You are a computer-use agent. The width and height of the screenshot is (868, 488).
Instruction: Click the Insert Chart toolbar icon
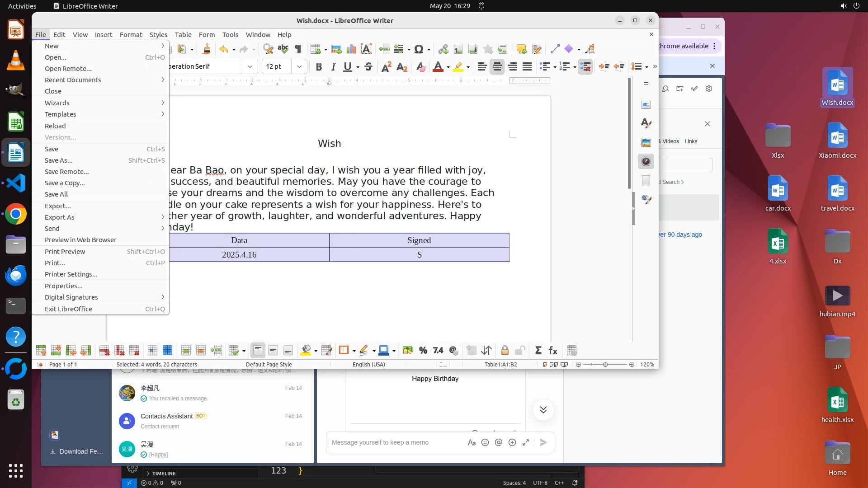point(351,49)
